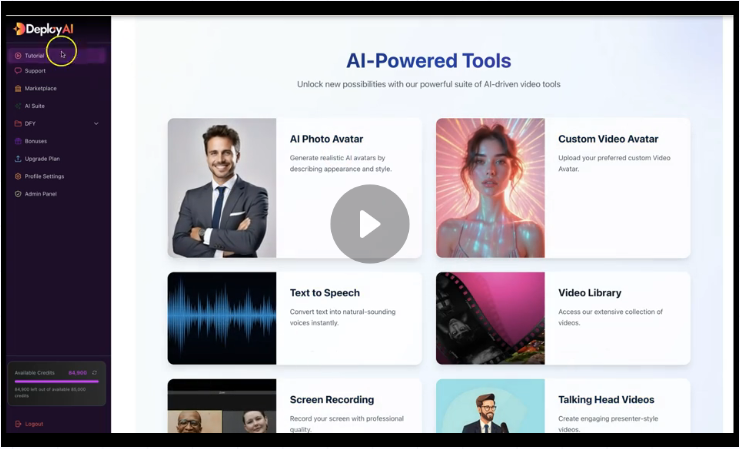Select the Custom Video Avatar thumbnail

coord(490,188)
